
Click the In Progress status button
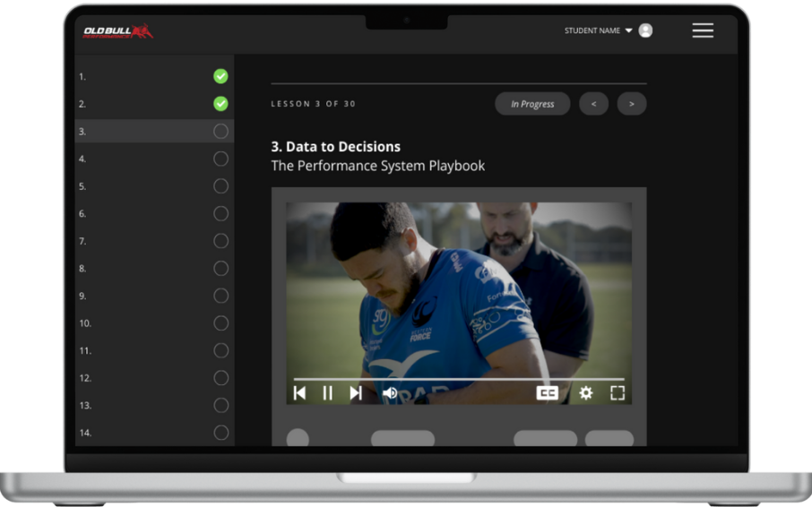pyautogui.click(x=532, y=104)
